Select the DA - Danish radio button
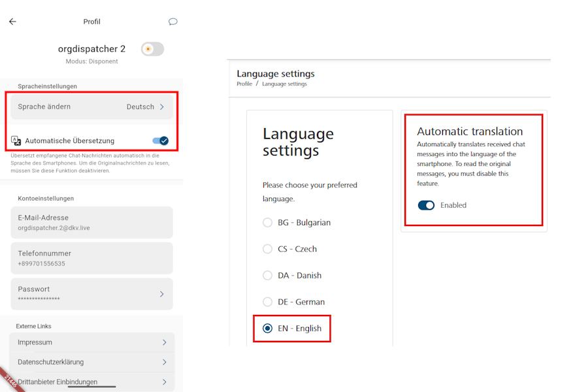Image resolution: width=588 pixels, height=392 pixels. [x=267, y=275]
